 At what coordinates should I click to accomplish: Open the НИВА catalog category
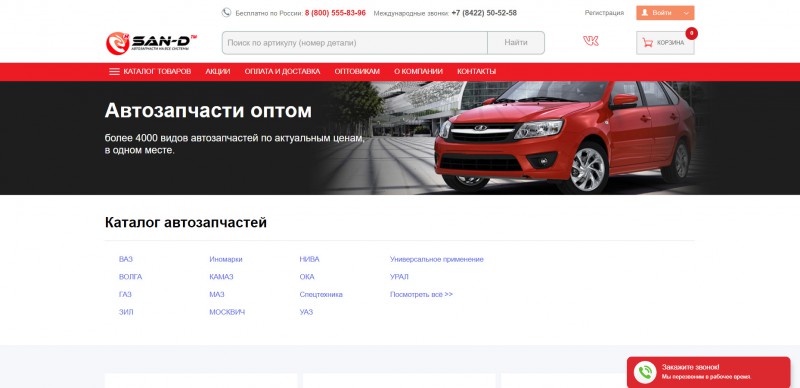coord(309,259)
